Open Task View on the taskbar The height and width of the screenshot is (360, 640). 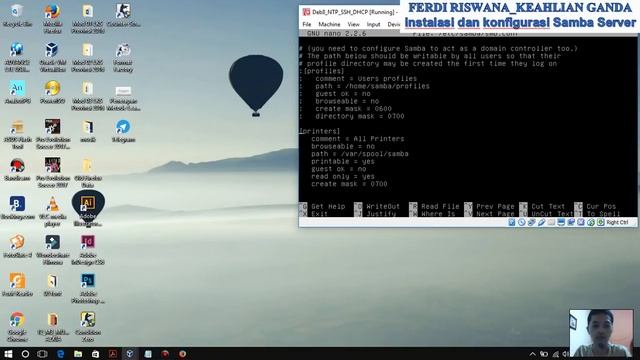42,353
